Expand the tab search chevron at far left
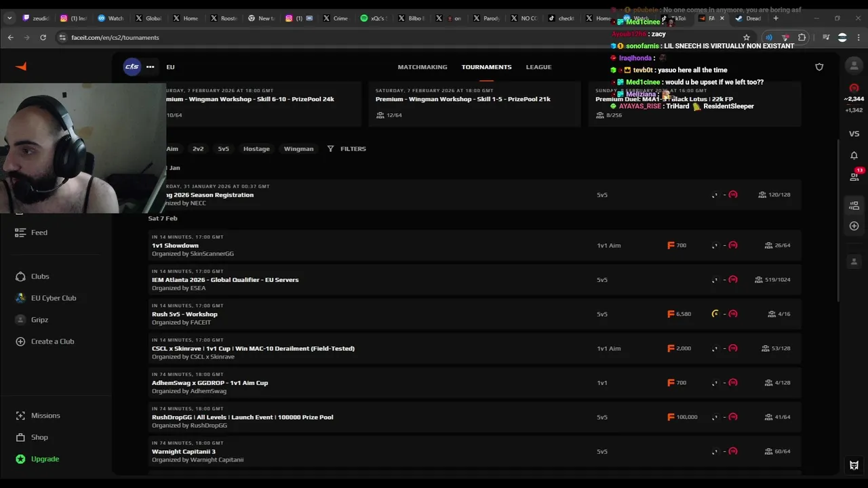 pyautogui.click(x=9, y=18)
